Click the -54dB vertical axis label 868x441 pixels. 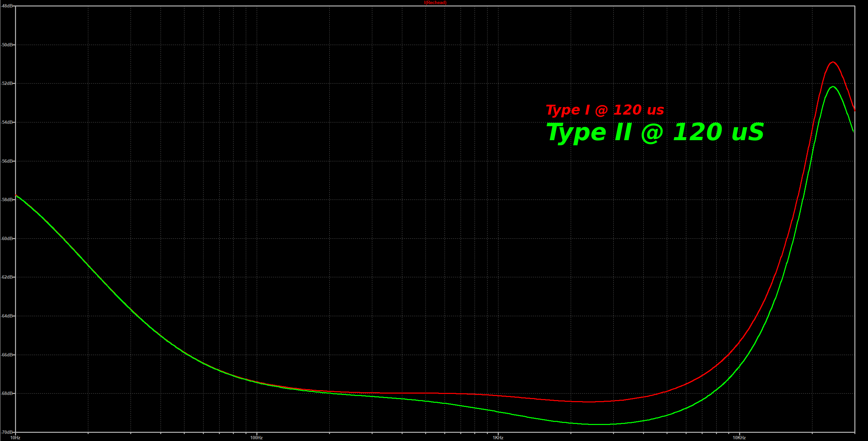pos(6,122)
